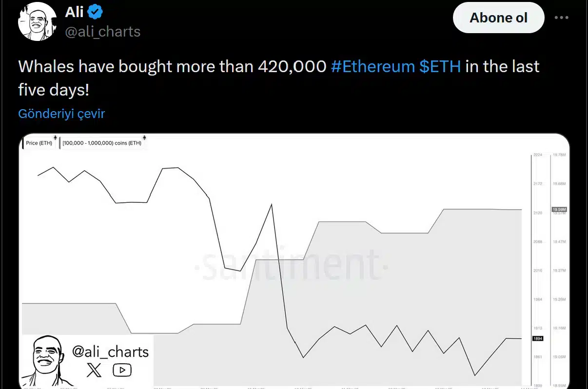
Task: Open the three-dot more options menu
Action: click(562, 18)
